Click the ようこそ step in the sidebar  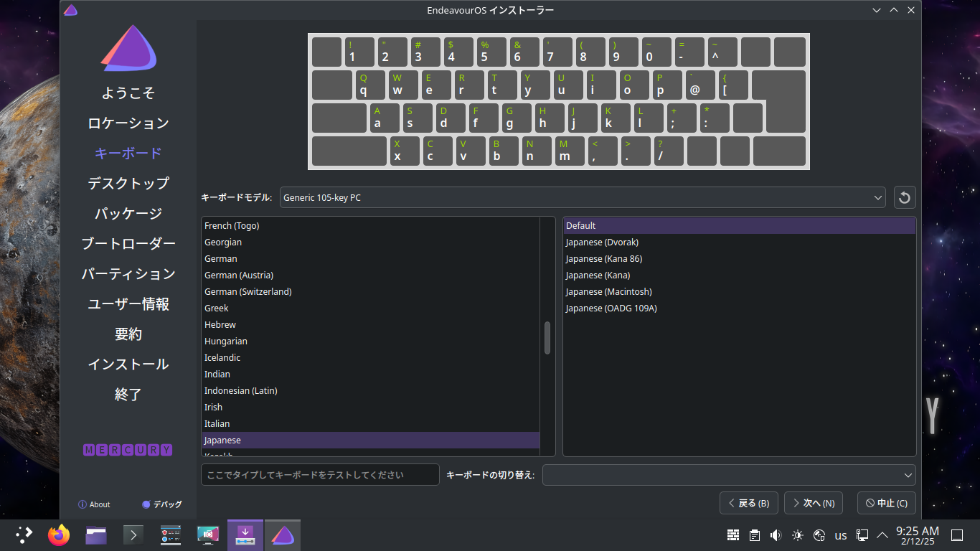[128, 93]
